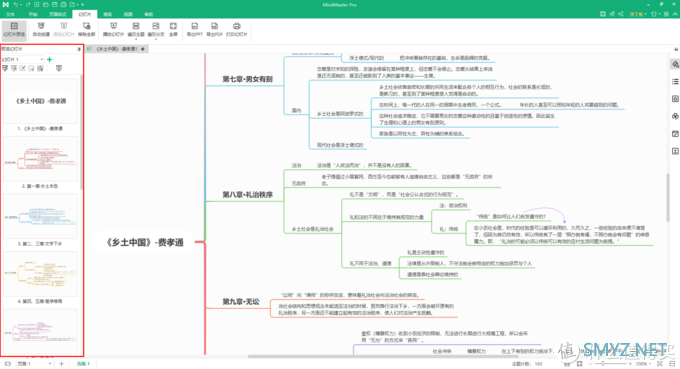Click 导出PDF export button
This screenshot has height=369, width=680.
point(214,29)
